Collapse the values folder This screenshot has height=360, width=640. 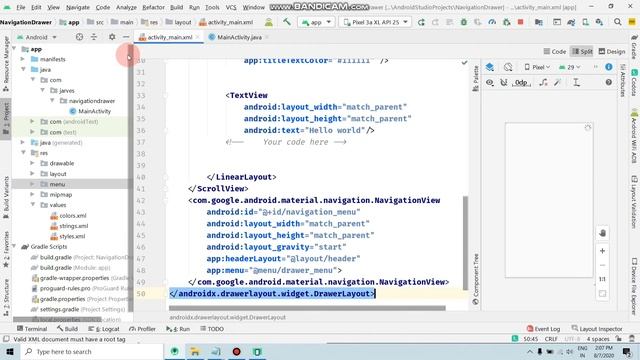click(33, 205)
